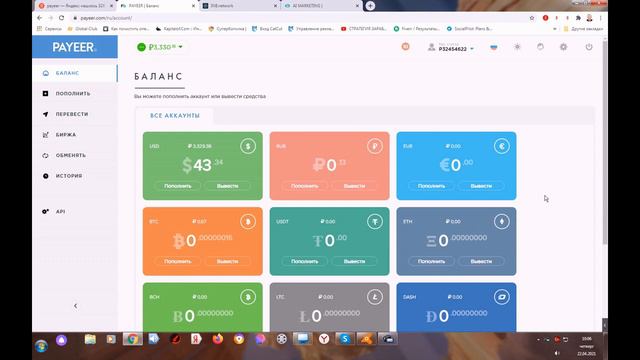Click Google Chrome in the taskbar
Image resolution: width=640 pixels, height=360 pixels.
[x=133, y=339]
